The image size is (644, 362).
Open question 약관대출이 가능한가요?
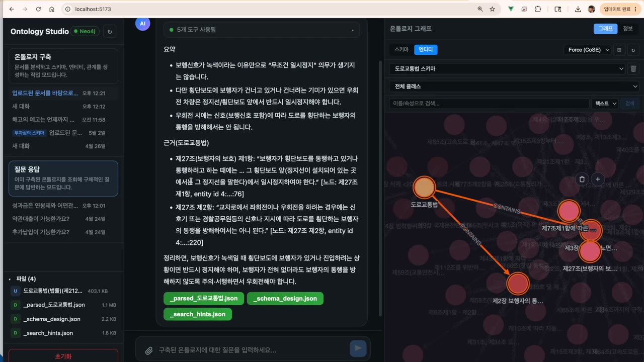coord(63,219)
